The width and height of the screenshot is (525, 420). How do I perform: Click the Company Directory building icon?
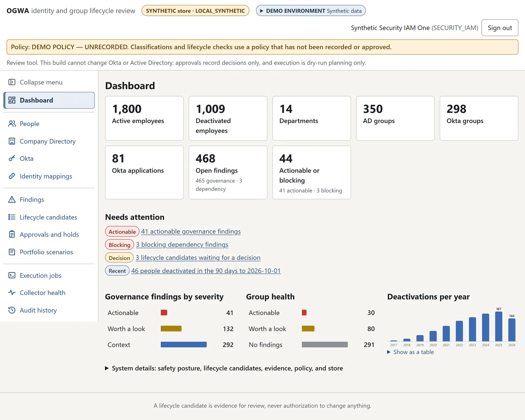click(x=12, y=141)
